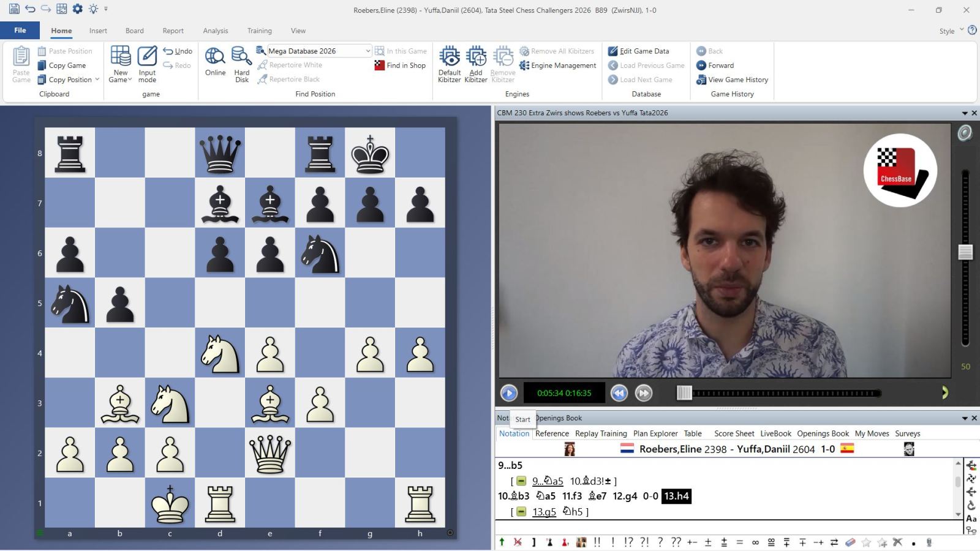Click the Input mode icon
The width and height of the screenshot is (980, 551).
(147, 57)
